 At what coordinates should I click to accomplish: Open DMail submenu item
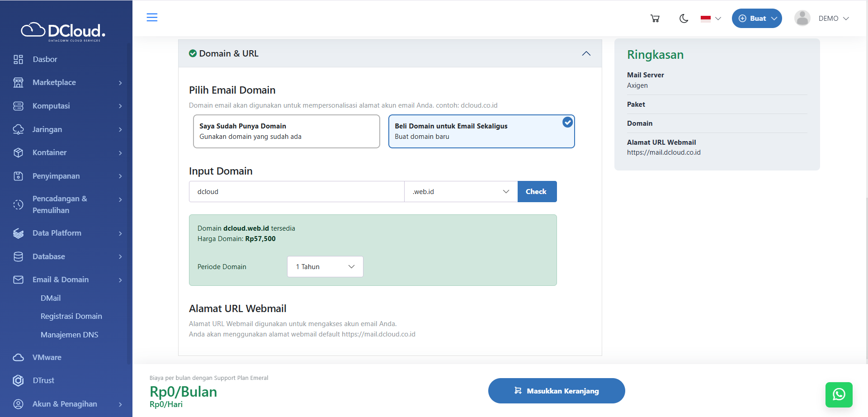point(51,298)
